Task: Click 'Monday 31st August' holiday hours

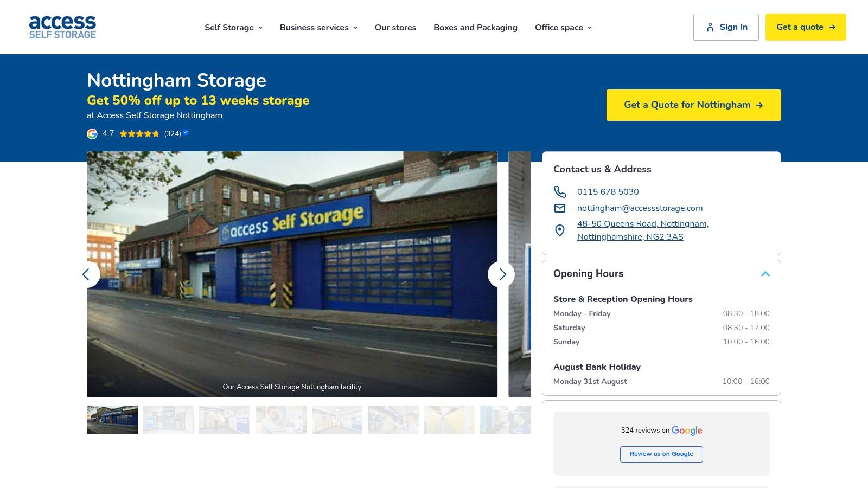Action: pos(661,381)
